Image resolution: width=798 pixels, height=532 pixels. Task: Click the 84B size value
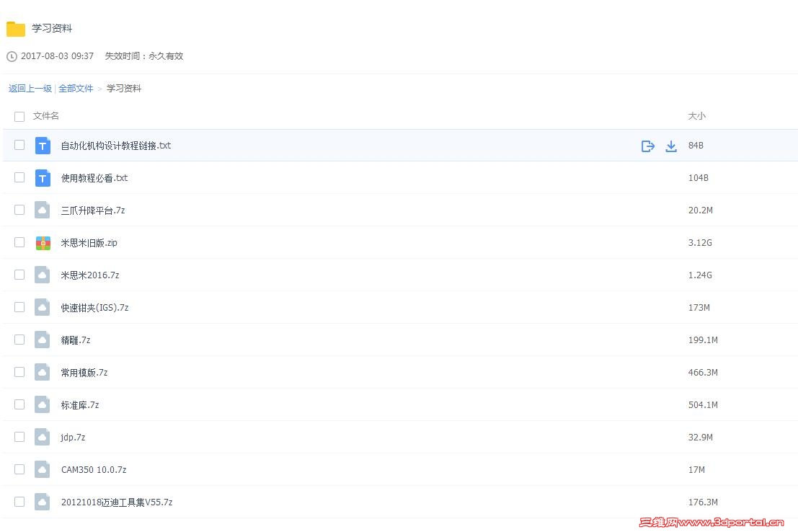(696, 146)
